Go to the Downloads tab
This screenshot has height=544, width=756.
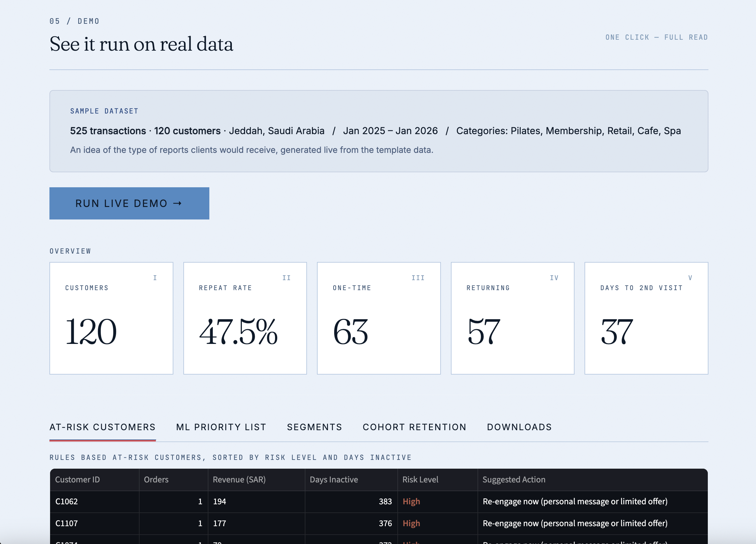pos(519,427)
